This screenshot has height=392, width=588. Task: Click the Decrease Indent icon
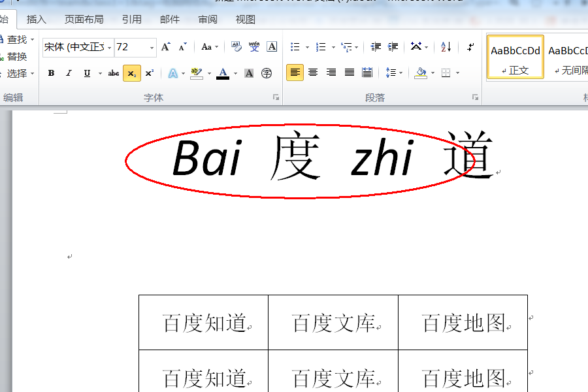pyautogui.click(x=376, y=47)
